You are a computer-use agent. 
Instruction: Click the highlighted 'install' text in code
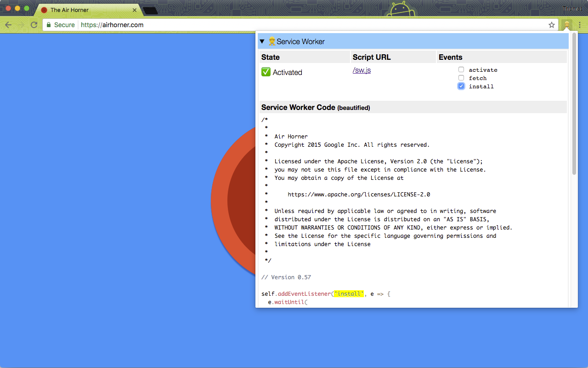(349, 294)
